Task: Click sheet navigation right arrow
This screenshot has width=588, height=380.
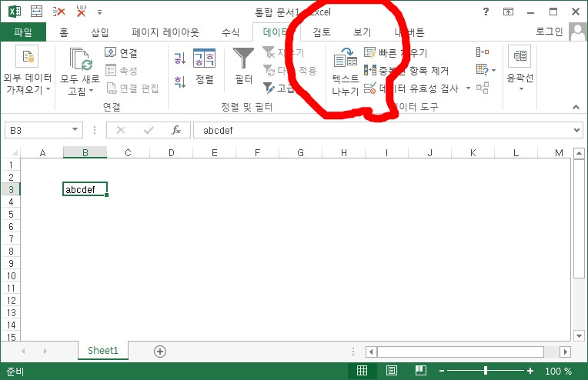Action: tap(45, 352)
